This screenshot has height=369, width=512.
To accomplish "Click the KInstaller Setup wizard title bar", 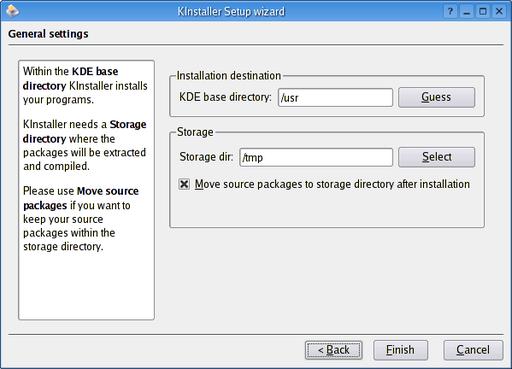I will 231,11.
